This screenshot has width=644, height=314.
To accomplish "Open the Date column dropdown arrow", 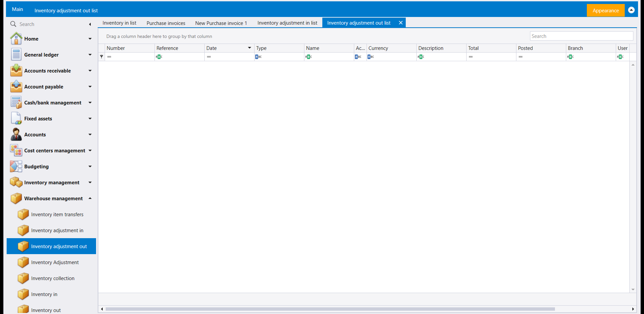I will pyautogui.click(x=250, y=48).
